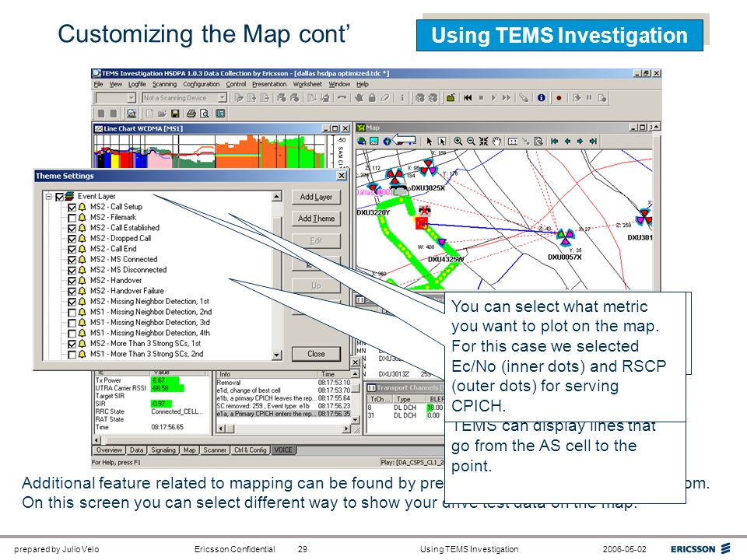Click bell icon beside MS2 - Handover

pyautogui.click(x=82, y=281)
